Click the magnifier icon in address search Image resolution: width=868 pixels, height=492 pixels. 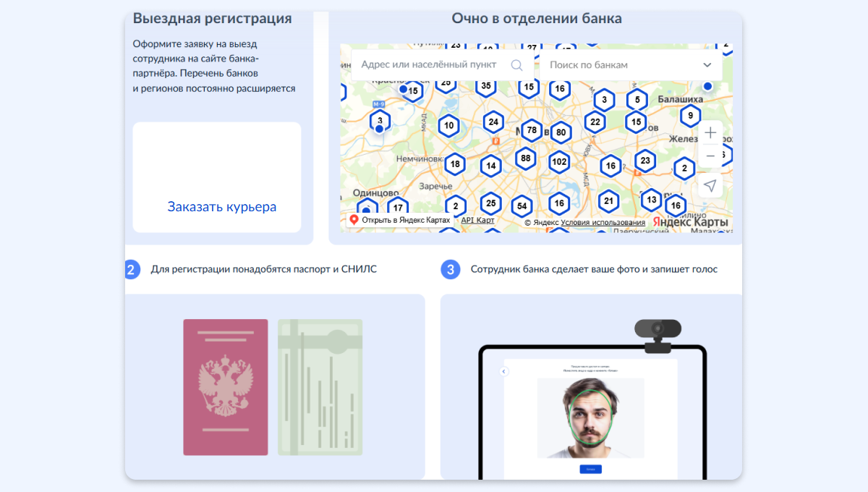[516, 65]
